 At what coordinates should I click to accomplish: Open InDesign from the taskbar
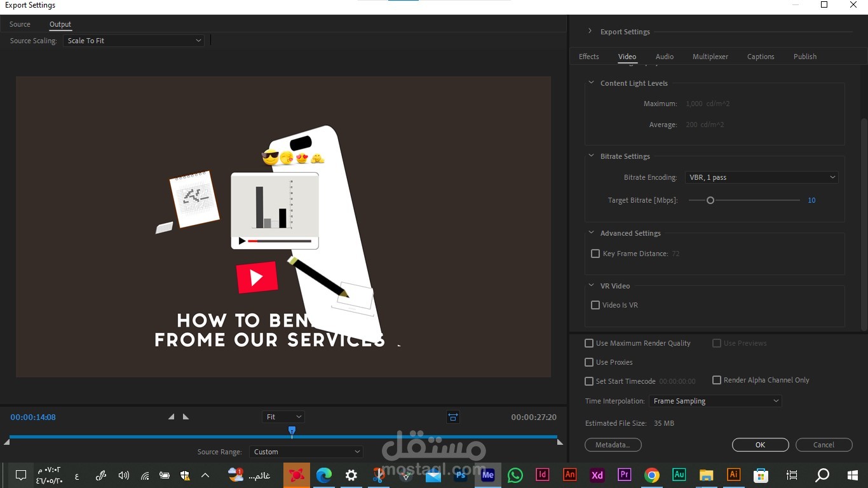coord(543,475)
